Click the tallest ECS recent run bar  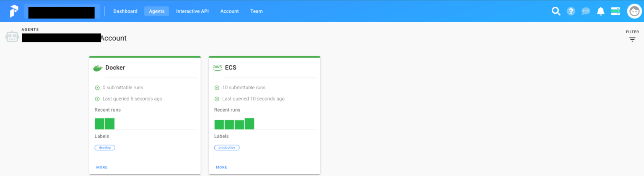(249, 124)
